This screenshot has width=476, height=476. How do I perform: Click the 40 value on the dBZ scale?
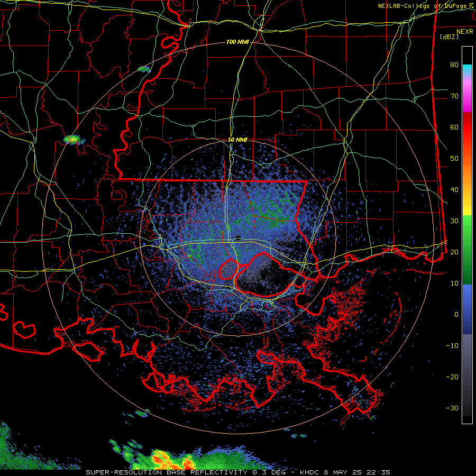pyautogui.click(x=454, y=190)
